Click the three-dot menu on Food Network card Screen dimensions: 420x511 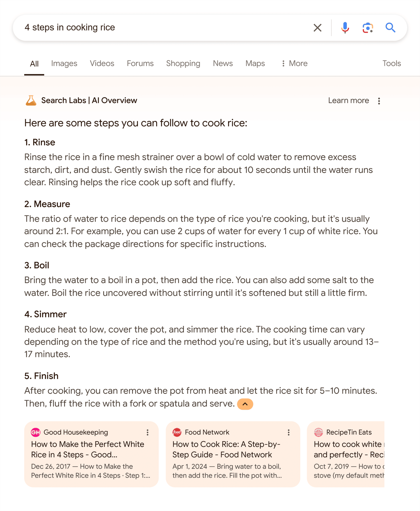pyautogui.click(x=289, y=432)
